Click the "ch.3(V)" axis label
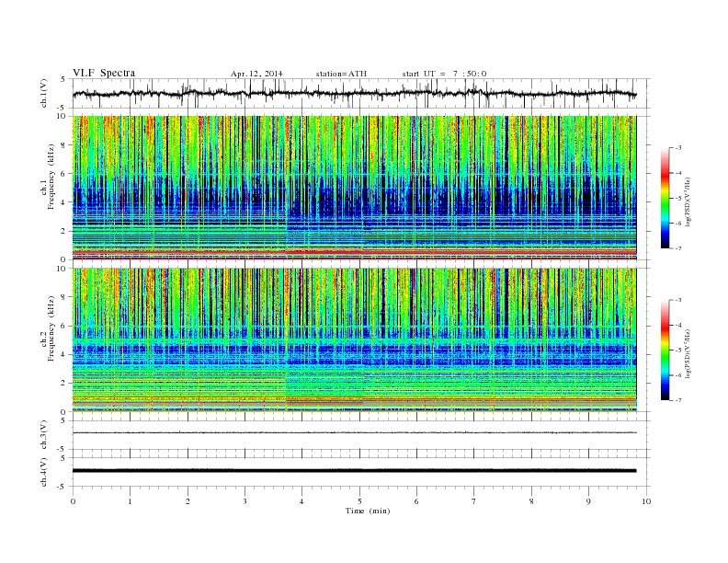 (44, 435)
